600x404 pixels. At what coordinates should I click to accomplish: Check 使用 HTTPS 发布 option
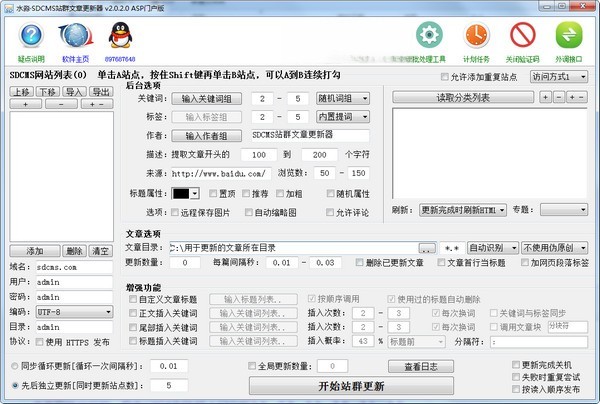39,342
